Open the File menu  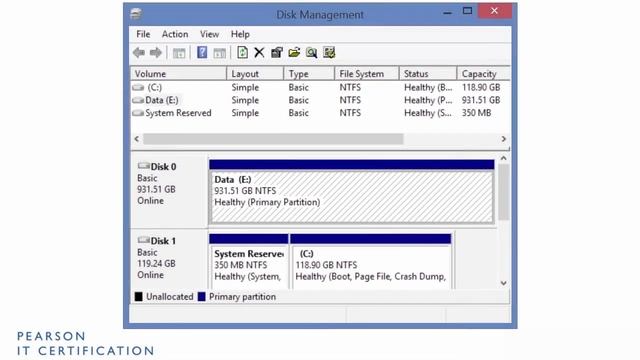click(x=143, y=34)
